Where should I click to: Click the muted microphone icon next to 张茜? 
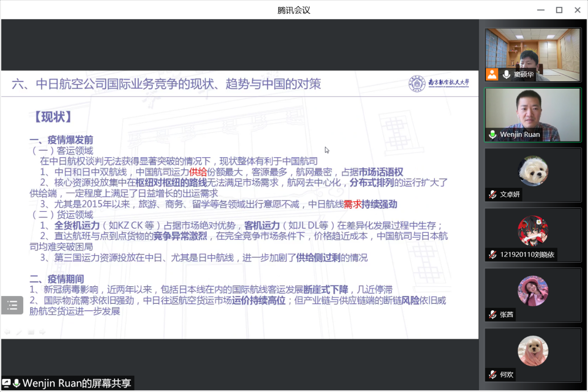coord(492,315)
